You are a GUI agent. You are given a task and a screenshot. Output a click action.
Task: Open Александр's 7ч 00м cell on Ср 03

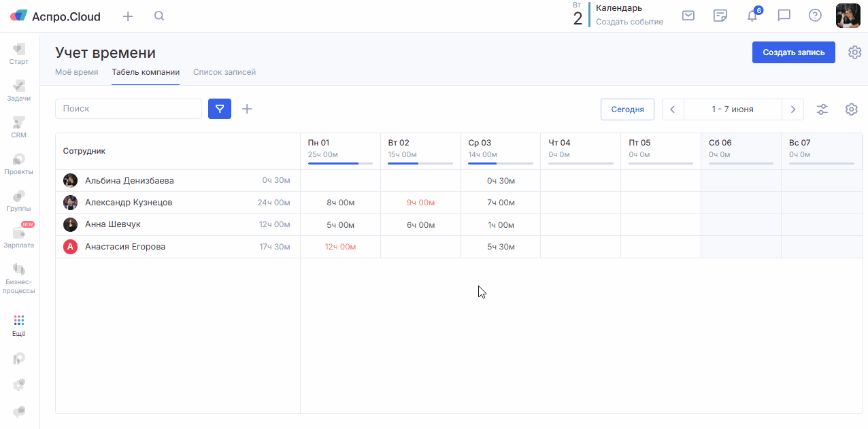tap(501, 203)
